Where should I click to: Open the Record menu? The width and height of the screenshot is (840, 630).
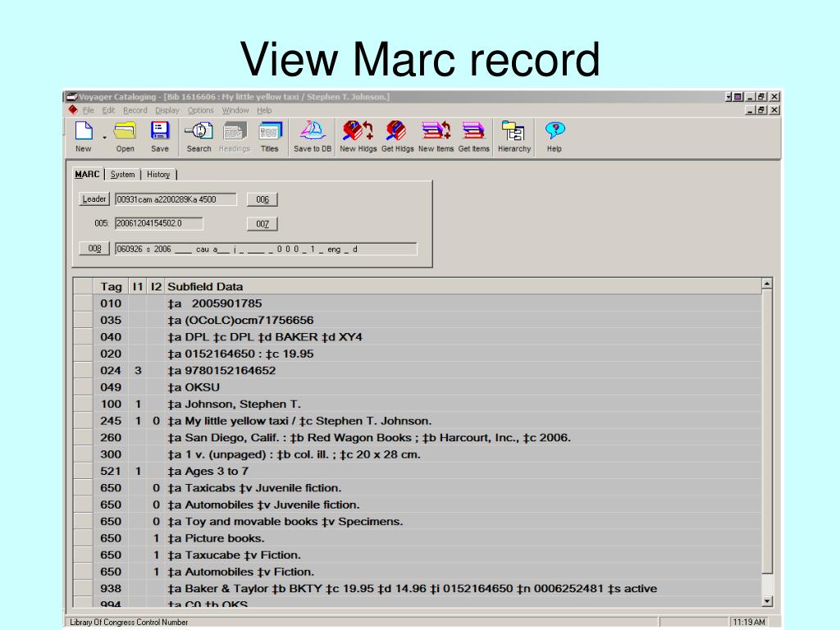135,111
